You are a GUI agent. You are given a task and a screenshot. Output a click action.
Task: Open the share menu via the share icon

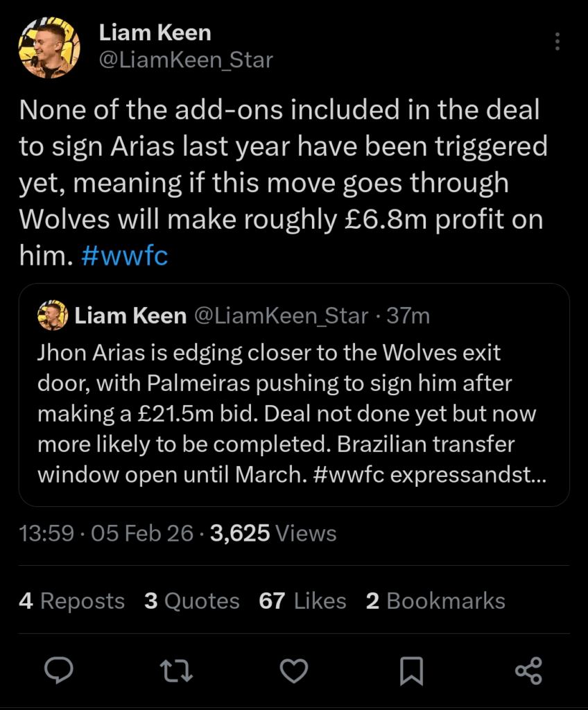[529, 670]
